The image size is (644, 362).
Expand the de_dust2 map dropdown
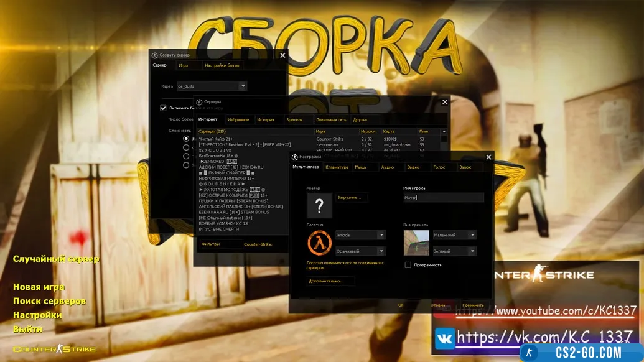[243, 86]
